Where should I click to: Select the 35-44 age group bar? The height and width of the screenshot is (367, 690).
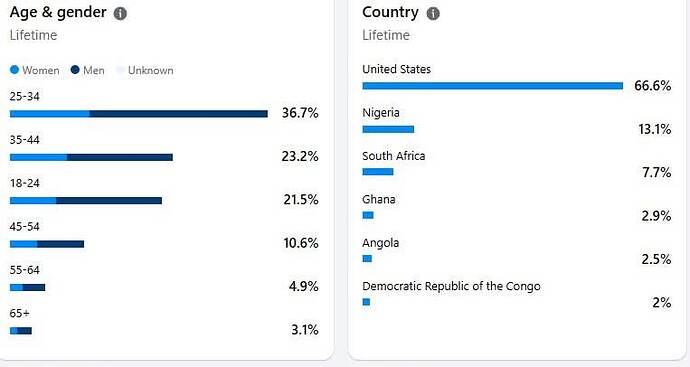click(x=91, y=157)
